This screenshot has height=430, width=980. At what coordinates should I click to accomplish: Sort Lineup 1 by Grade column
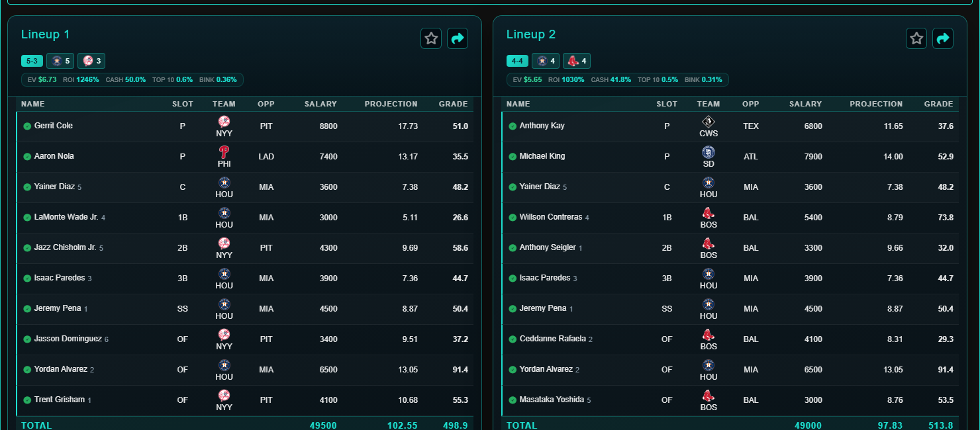pyautogui.click(x=454, y=104)
